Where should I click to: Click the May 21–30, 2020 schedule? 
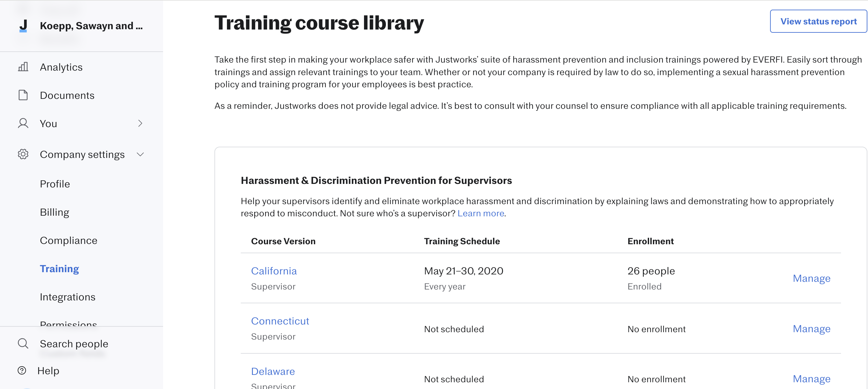pos(463,271)
